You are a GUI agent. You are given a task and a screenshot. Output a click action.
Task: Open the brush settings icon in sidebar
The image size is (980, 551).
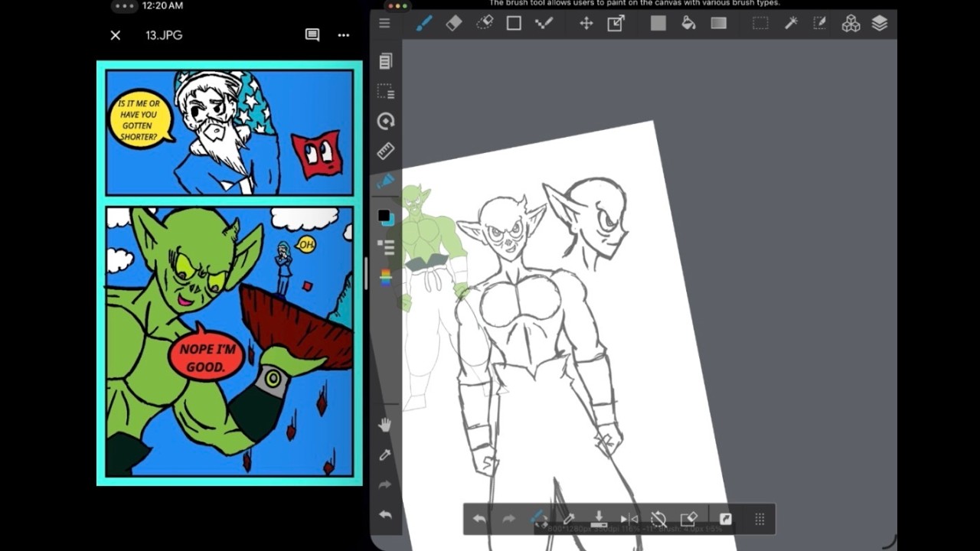coord(386,181)
